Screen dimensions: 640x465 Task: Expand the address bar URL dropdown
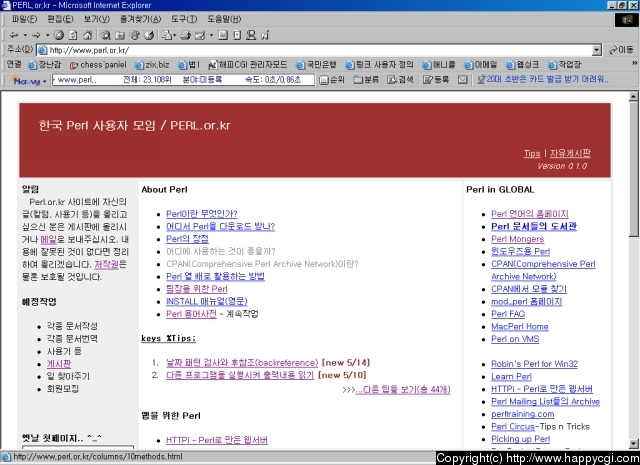coord(597,50)
